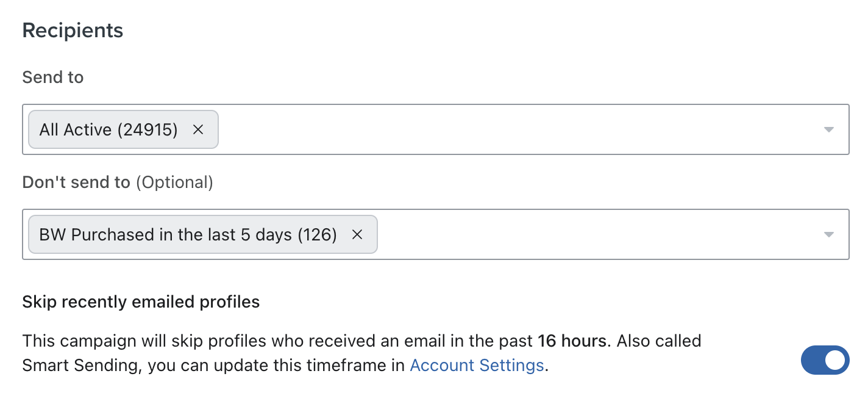Click inside the Don't send to field
Image resolution: width=868 pixels, height=404 pixels.
coord(436,234)
